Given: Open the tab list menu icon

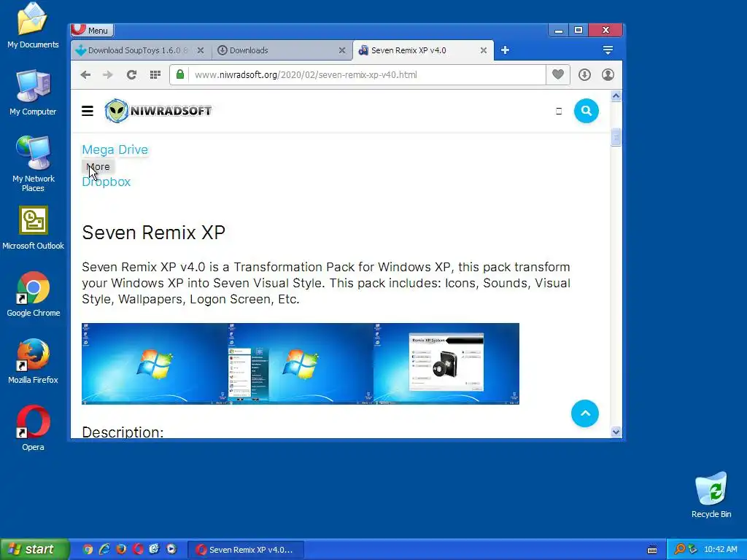Looking at the screenshot, I should click(608, 50).
